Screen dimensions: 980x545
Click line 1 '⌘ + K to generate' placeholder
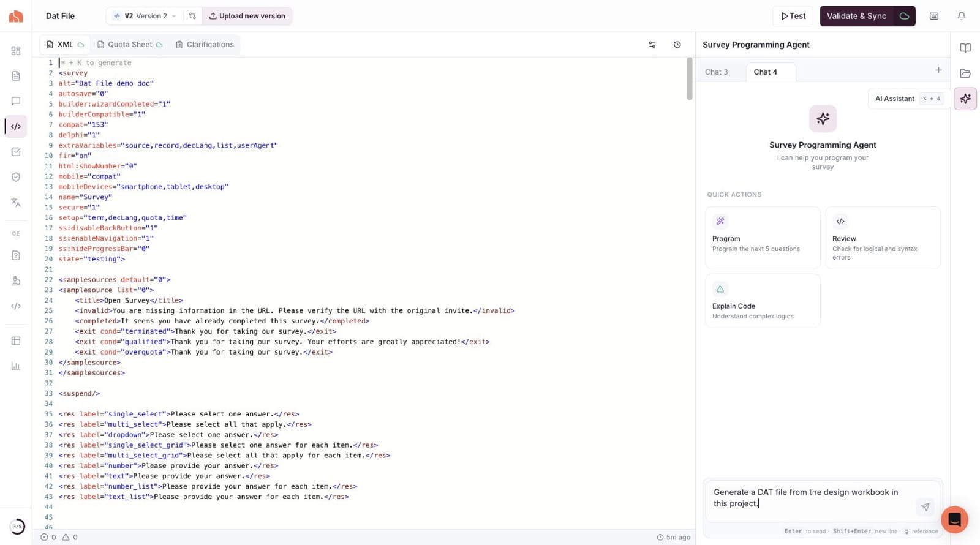coord(96,62)
